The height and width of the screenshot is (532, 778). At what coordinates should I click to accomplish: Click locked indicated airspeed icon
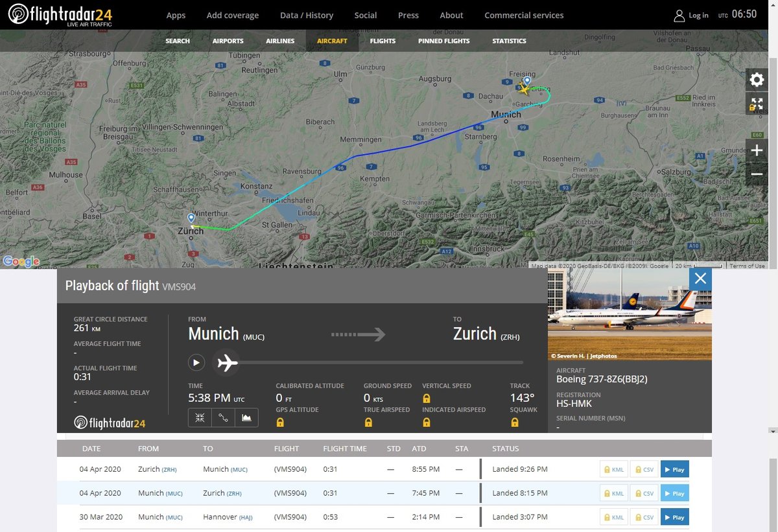427,422
